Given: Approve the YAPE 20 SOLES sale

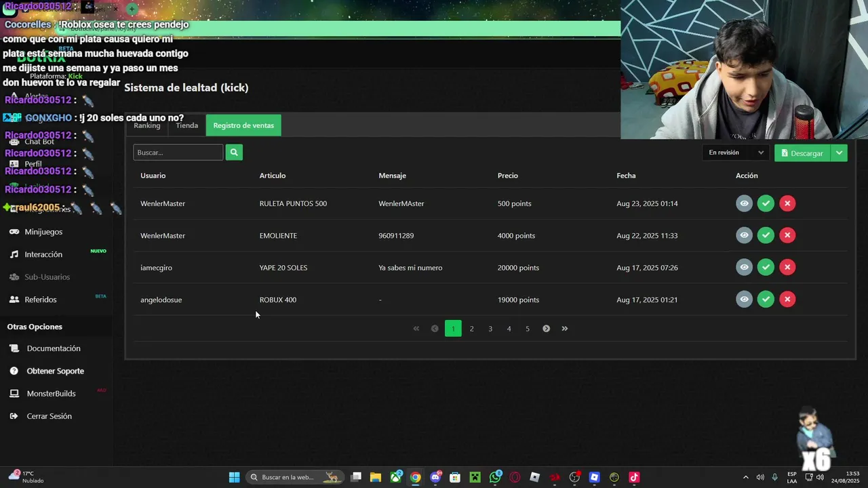Looking at the screenshot, I should coord(766,267).
